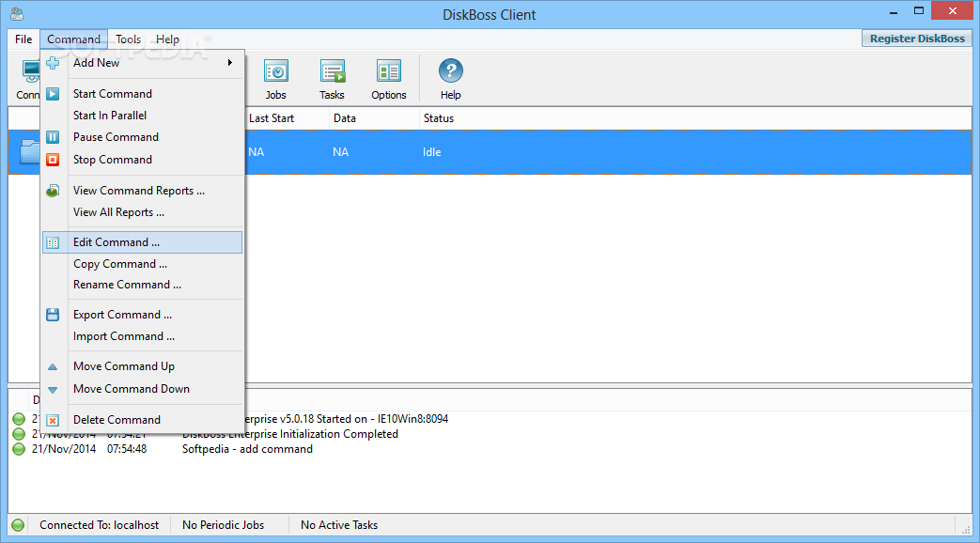Select the 'Softpedia - add command' log row
This screenshot has width=980, height=543.
coord(490,449)
